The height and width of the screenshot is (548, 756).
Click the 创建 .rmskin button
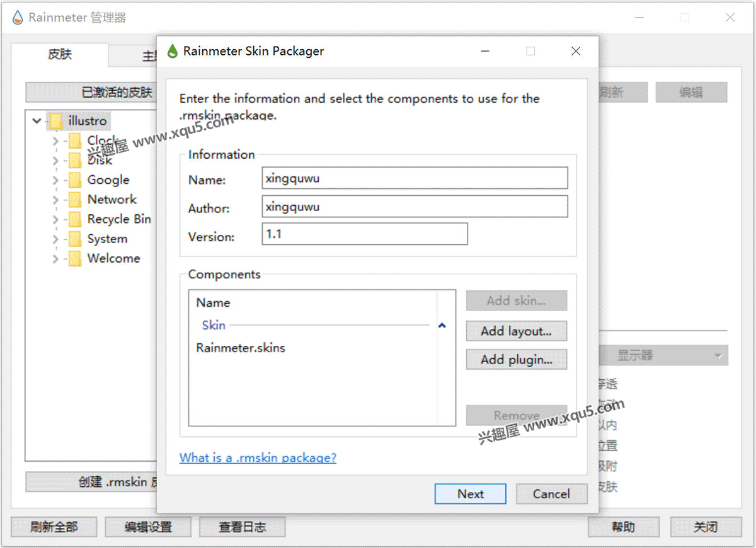click(x=91, y=482)
